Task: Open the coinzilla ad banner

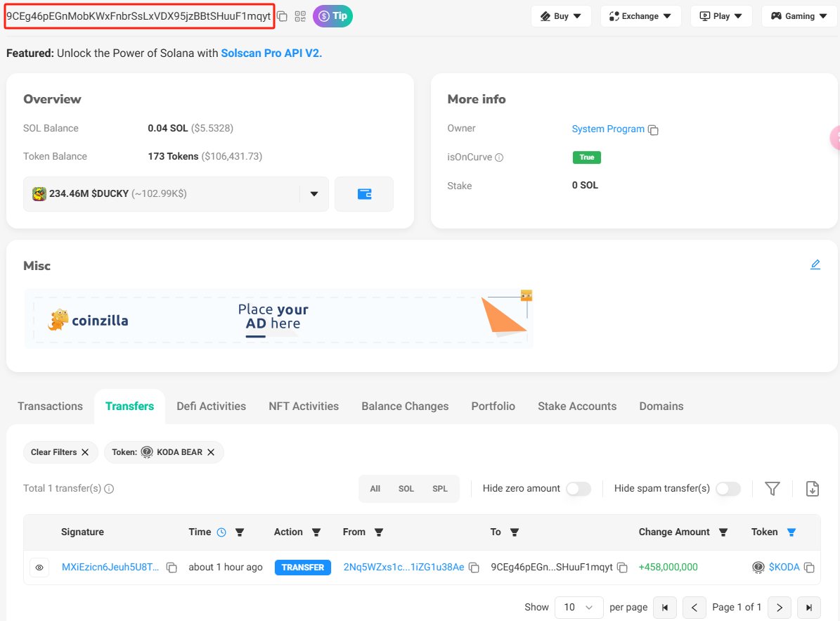Action: coord(278,319)
